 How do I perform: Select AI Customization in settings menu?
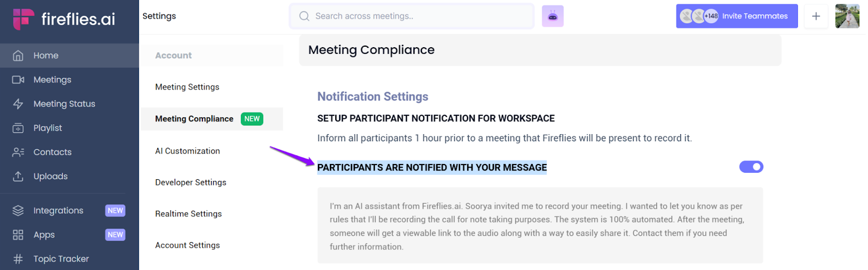[188, 151]
